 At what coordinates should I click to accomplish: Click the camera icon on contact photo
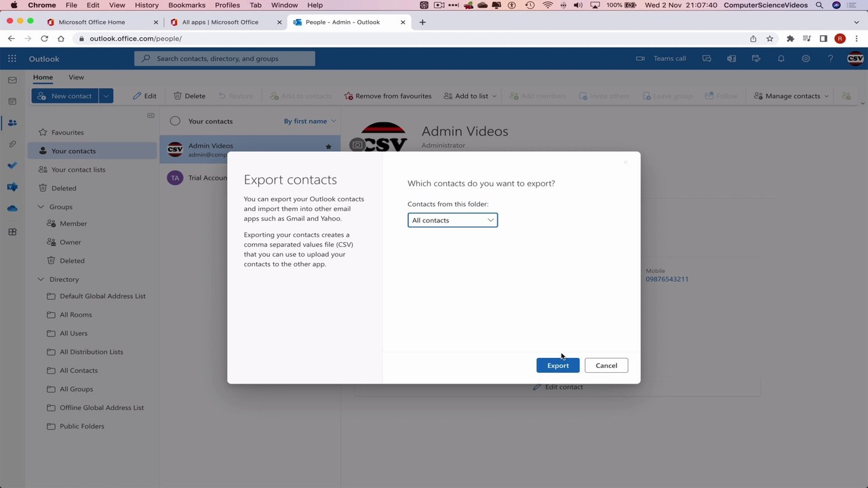[x=357, y=145]
